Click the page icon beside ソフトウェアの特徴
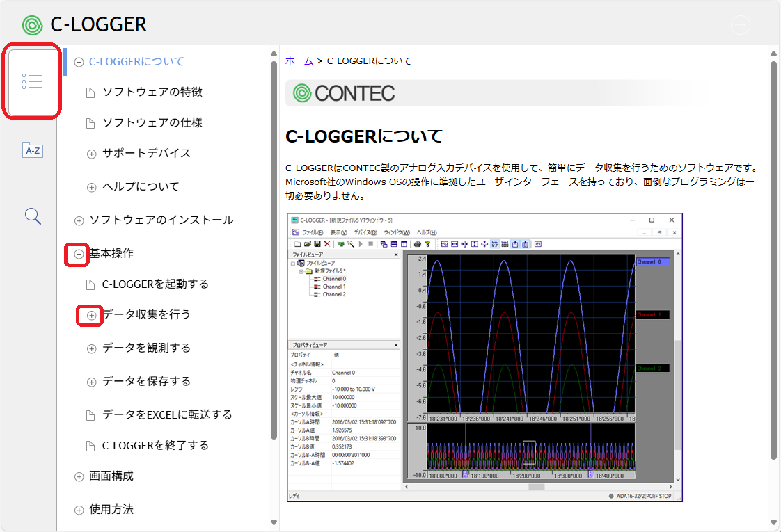This screenshot has height=532, width=781. (90, 92)
